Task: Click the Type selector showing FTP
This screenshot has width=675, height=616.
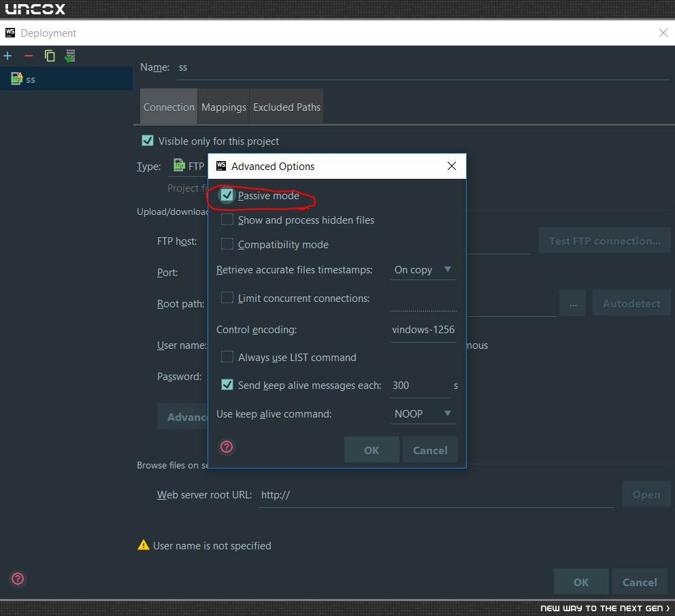Action: coord(188,167)
